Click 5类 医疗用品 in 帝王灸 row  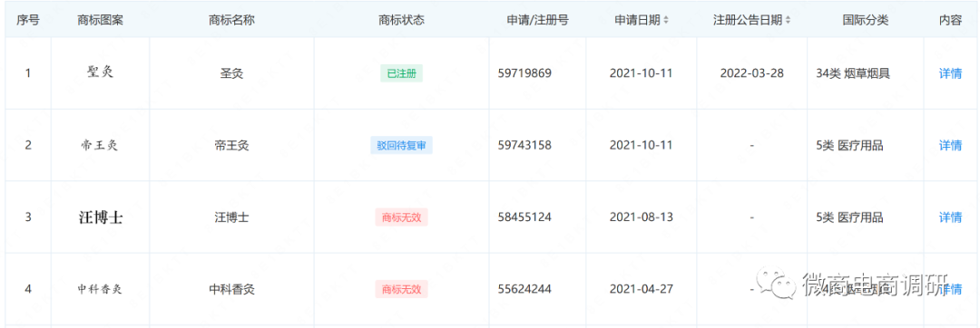850,145
